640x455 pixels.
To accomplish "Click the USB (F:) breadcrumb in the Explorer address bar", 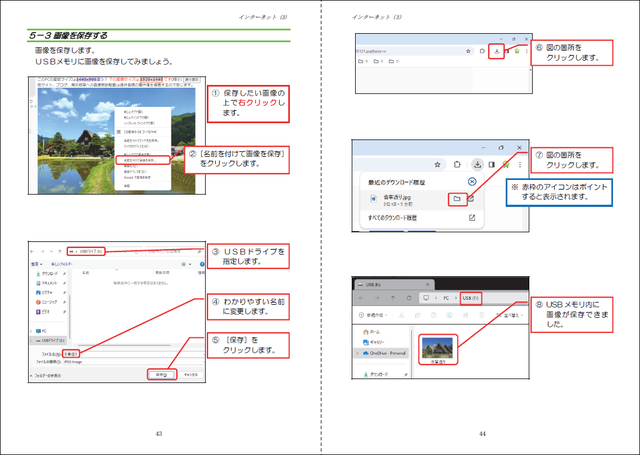I will 471,298.
